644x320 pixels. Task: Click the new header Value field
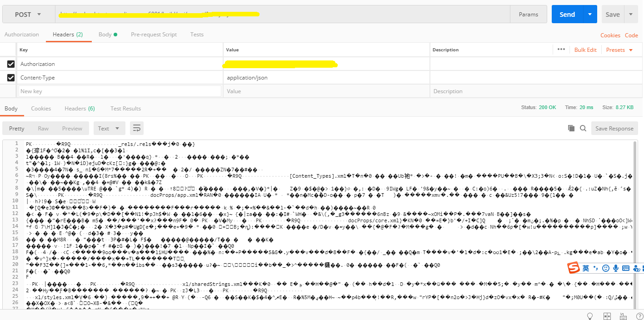click(326, 91)
